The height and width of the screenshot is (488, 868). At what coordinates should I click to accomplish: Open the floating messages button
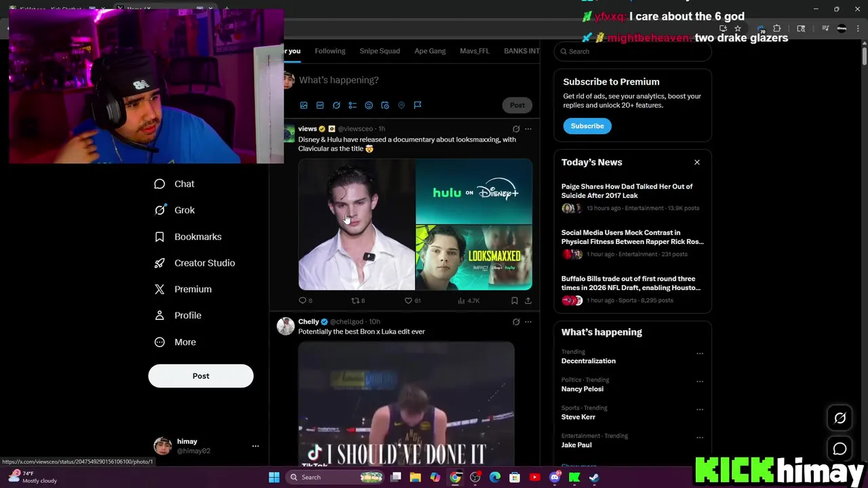tap(840, 449)
